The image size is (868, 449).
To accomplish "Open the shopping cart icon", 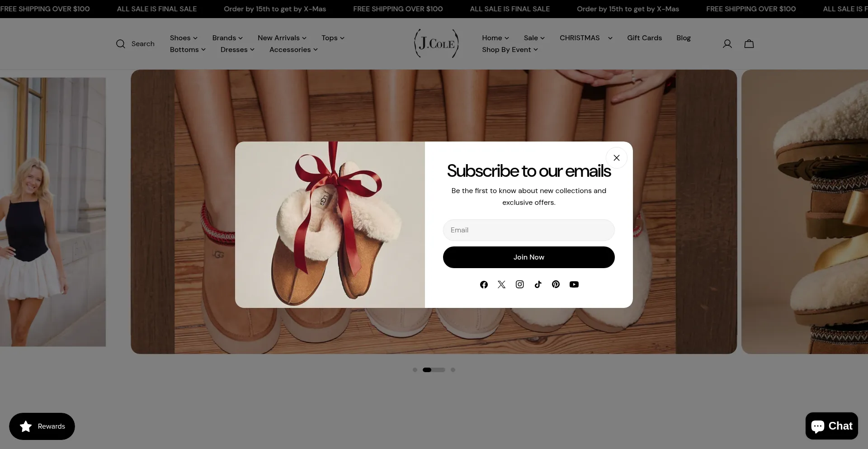I will click(x=749, y=43).
